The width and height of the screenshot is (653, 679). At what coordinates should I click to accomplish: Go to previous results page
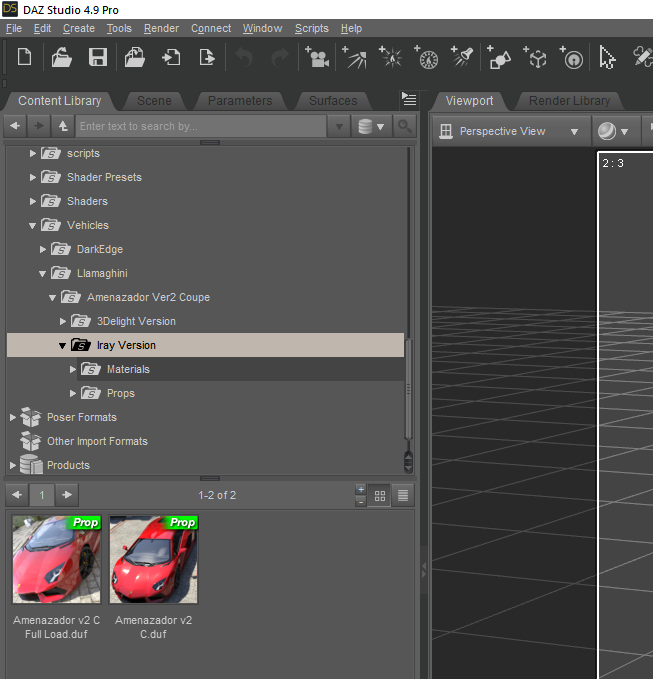point(17,495)
